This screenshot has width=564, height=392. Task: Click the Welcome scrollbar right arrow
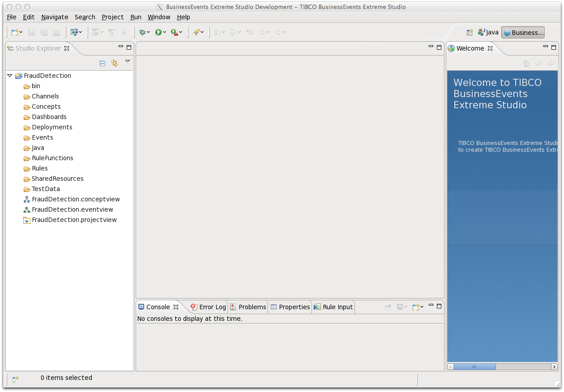[555, 367]
